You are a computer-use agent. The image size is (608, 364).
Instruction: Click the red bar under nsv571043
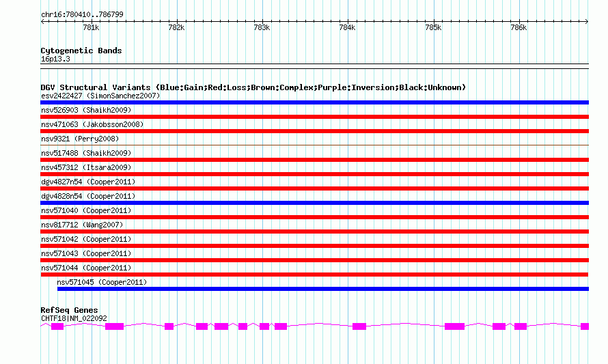coord(314,260)
